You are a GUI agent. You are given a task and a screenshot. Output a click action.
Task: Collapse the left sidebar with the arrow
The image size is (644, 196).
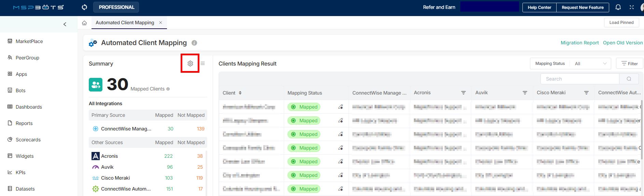(65, 24)
